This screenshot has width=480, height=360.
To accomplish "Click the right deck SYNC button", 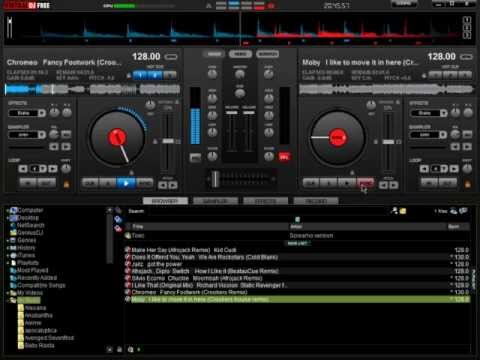I will point(365,183).
